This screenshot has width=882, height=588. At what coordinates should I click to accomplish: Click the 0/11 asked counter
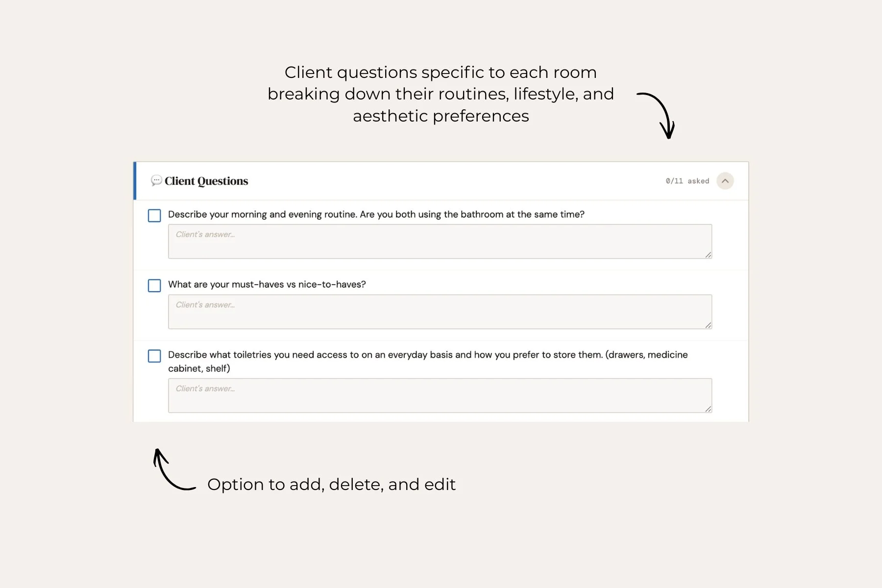687,181
